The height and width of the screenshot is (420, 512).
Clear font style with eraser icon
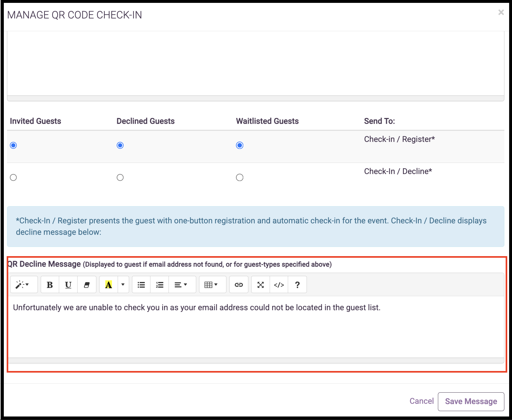(86, 284)
